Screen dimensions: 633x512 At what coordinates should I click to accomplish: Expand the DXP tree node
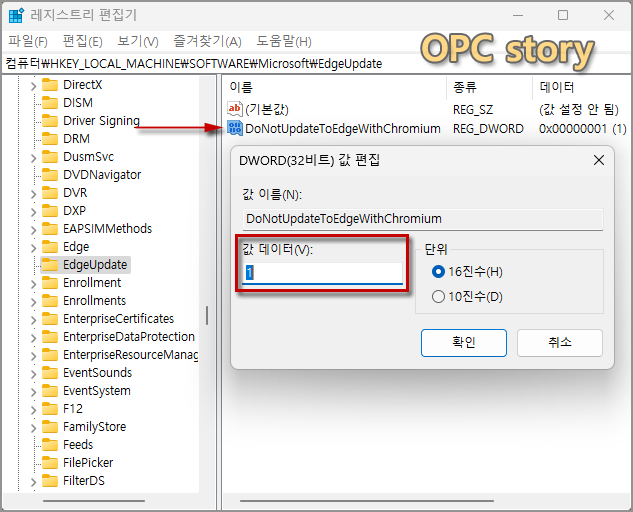point(34,212)
